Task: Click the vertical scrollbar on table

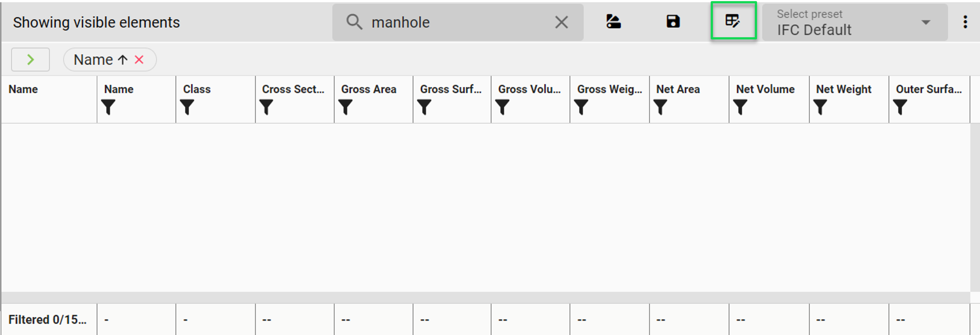Action: pos(975,208)
